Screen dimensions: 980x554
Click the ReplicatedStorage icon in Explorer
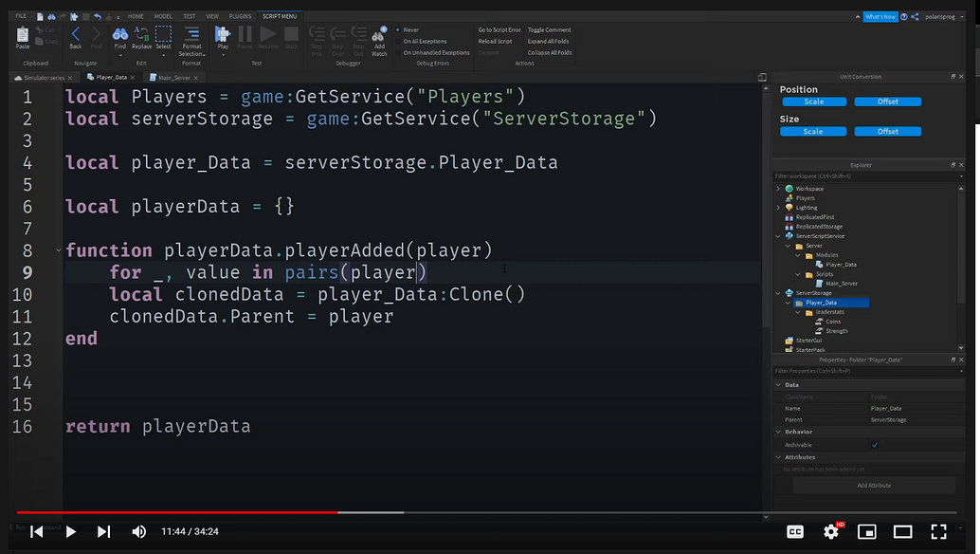pyautogui.click(x=789, y=227)
